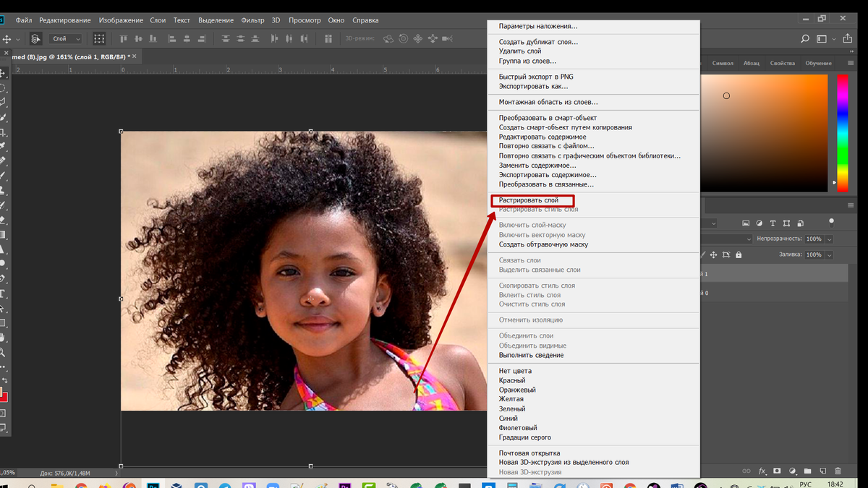
Task: Align horizontal centers of layers
Action: pyautogui.click(x=187, y=38)
